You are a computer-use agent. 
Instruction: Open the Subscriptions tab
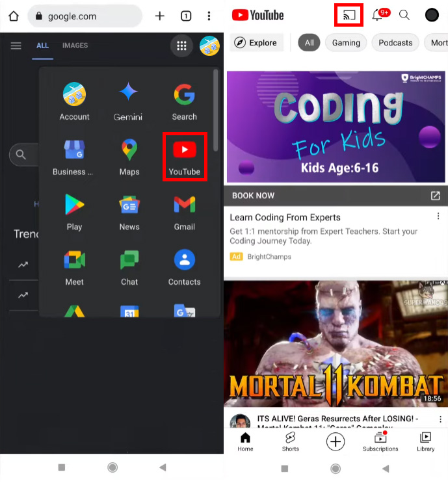click(380, 441)
